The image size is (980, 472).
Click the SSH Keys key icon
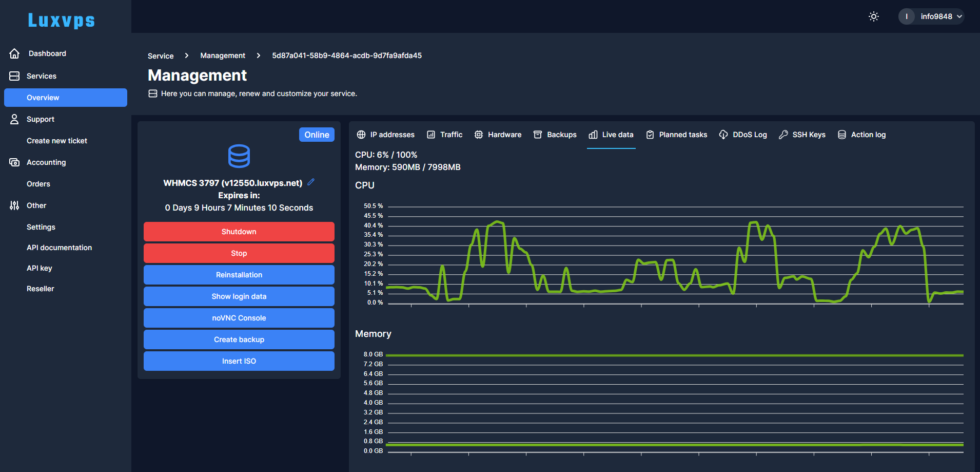click(783, 135)
